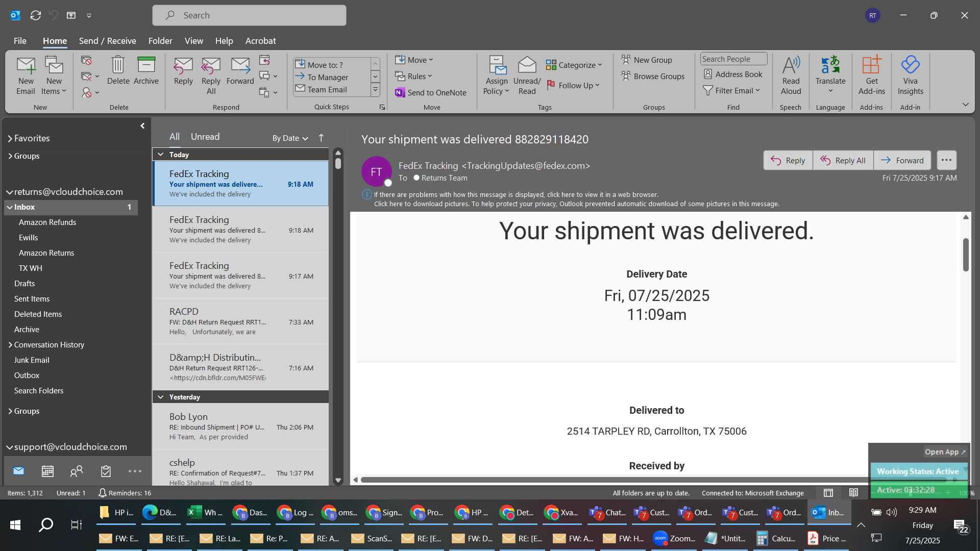980x551 pixels.
Task: Open Assign Policy button
Action: click(497, 76)
